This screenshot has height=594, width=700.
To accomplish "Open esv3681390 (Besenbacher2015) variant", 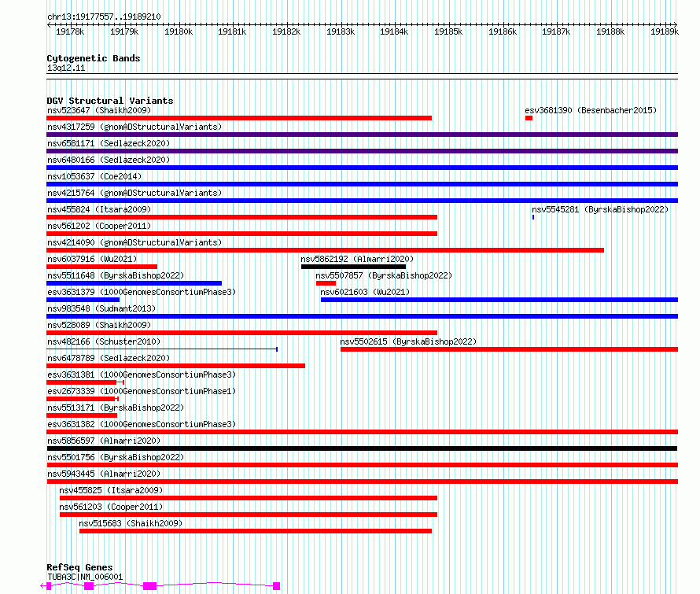I will tap(591, 110).
